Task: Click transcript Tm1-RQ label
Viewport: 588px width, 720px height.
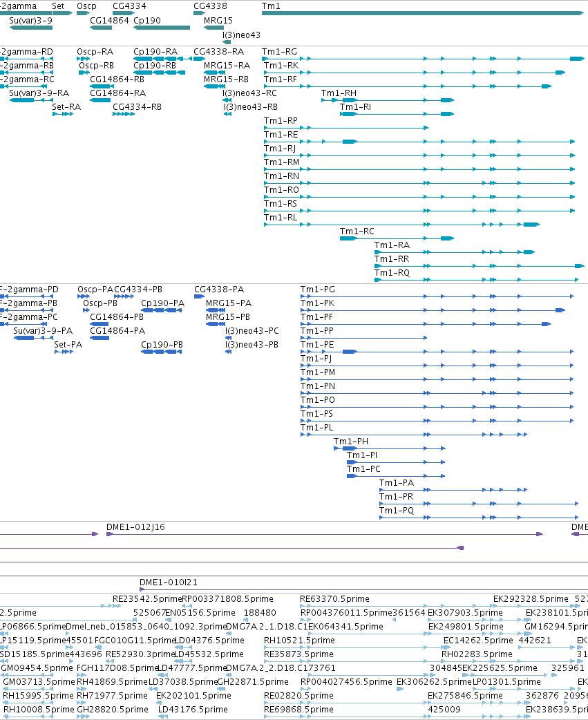Action: click(x=392, y=272)
